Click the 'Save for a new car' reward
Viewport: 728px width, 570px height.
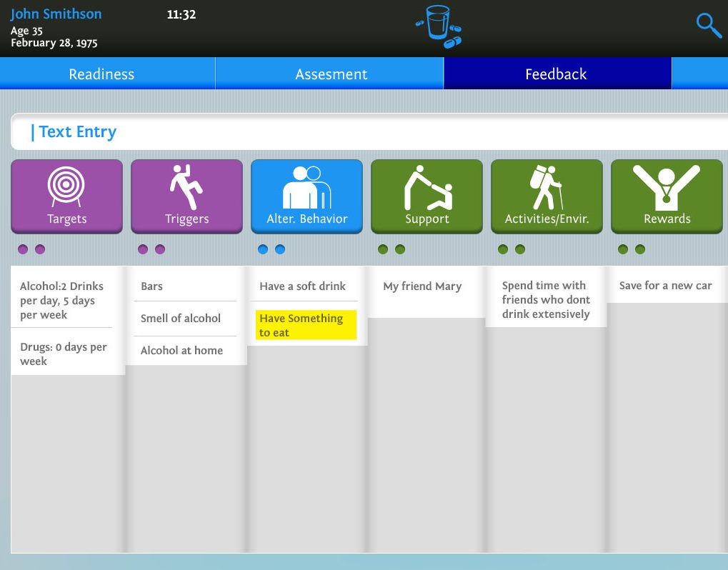coord(665,286)
